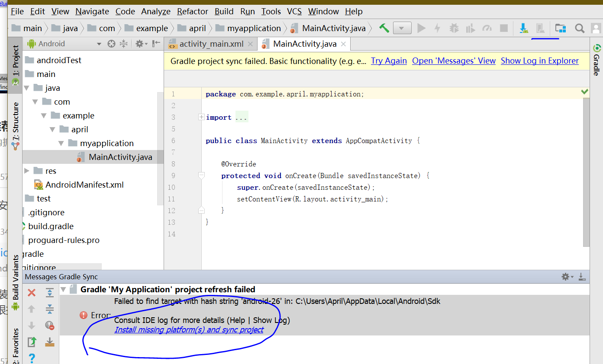Click Open 'Messages' View link

click(x=454, y=61)
